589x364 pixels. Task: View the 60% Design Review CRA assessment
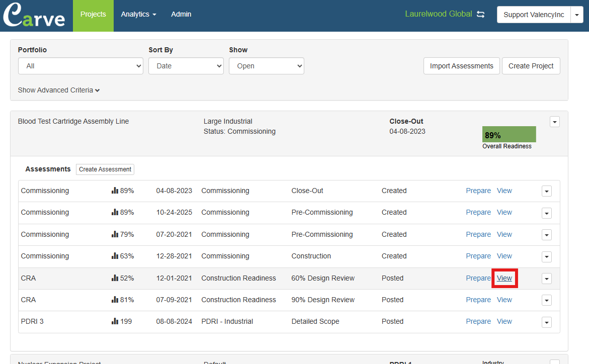504,278
